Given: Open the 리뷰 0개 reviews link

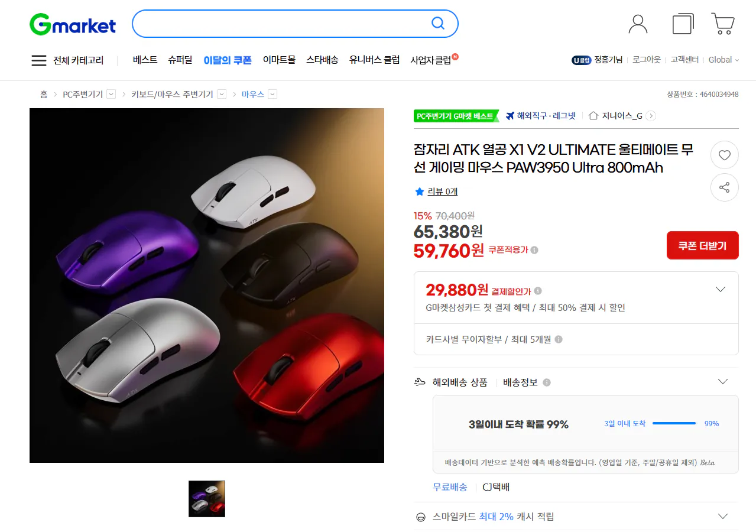Looking at the screenshot, I should [443, 192].
